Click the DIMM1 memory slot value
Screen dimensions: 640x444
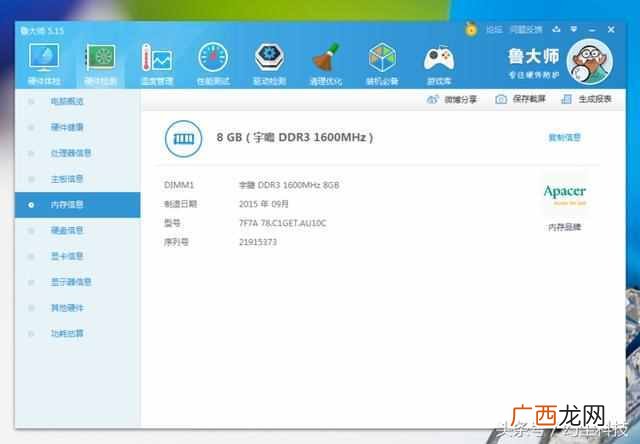[x=289, y=185]
